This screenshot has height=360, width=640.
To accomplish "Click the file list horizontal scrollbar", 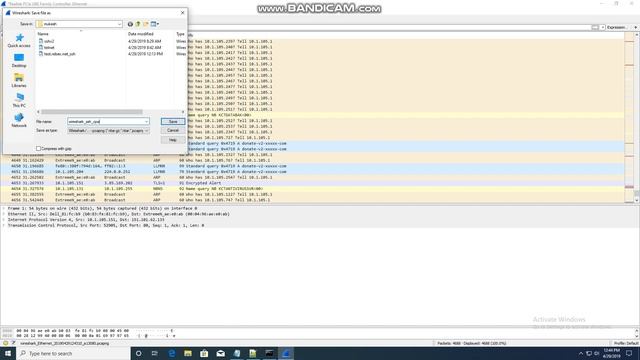I will [x=91, y=112].
